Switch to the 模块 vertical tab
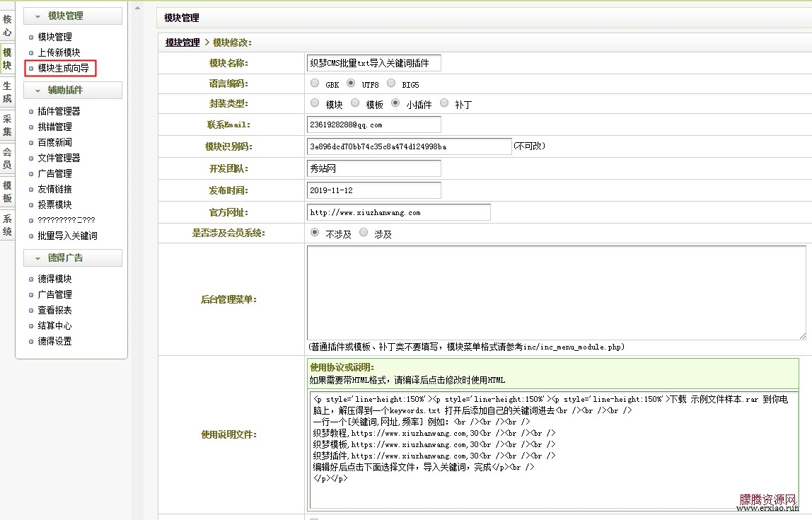Image resolution: width=812 pixels, height=520 pixels. tap(7, 59)
